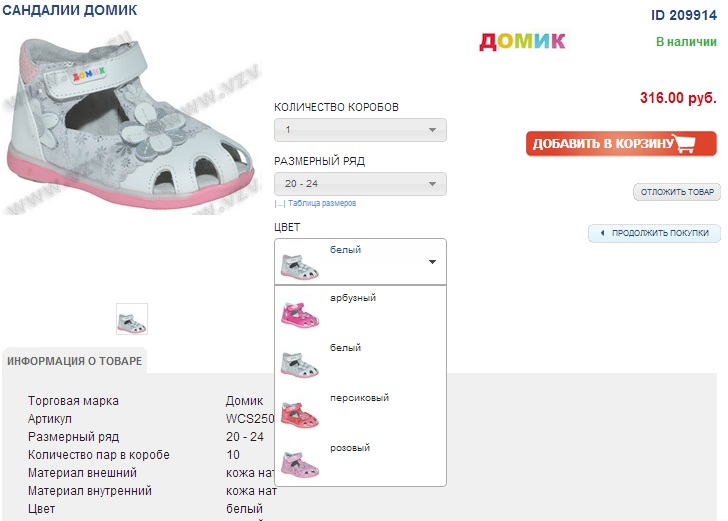Screen dimensions: 728x521
Task: Click the Домик brand logo
Action: point(522,41)
